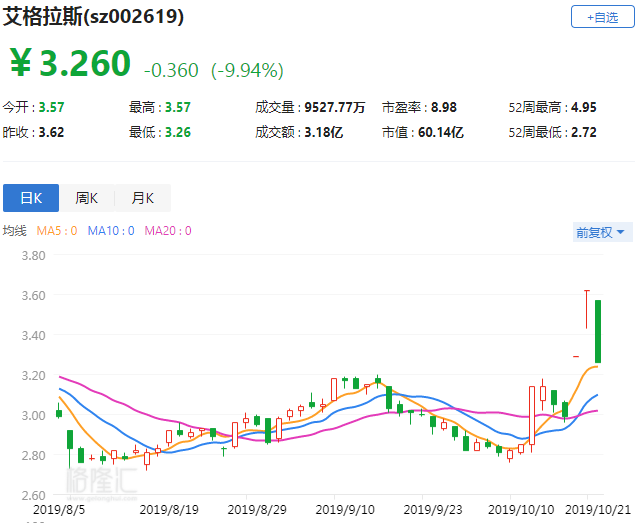
Task: Click the 最高 value 3.57
Action: [178, 107]
